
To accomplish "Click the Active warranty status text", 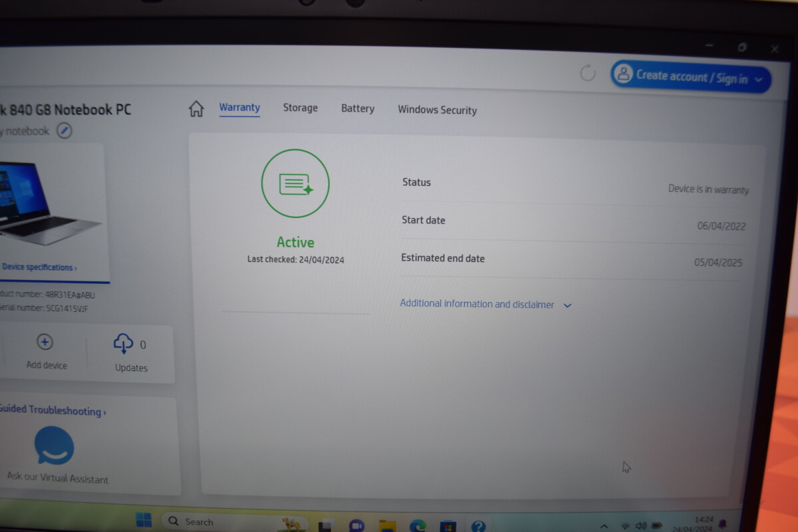I will [x=295, y=242].
